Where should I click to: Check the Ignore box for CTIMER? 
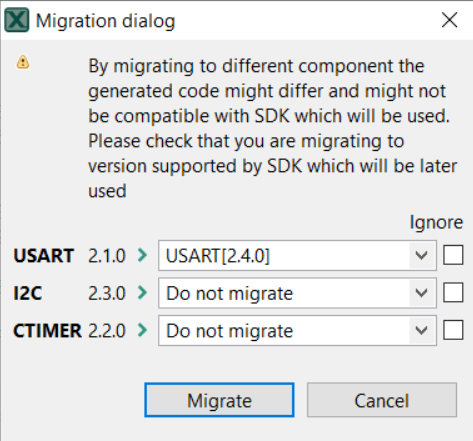453,330
